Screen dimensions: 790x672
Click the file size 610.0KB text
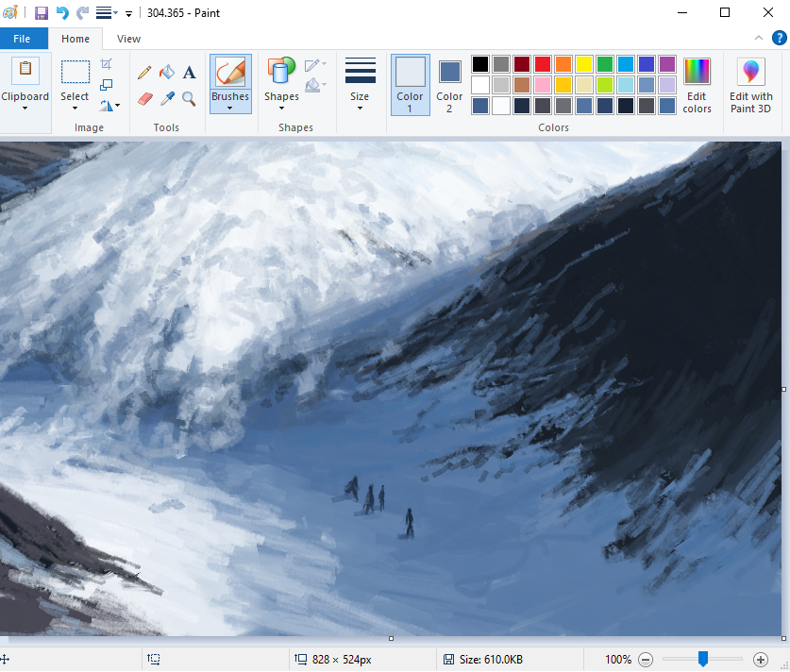(491, 660)
